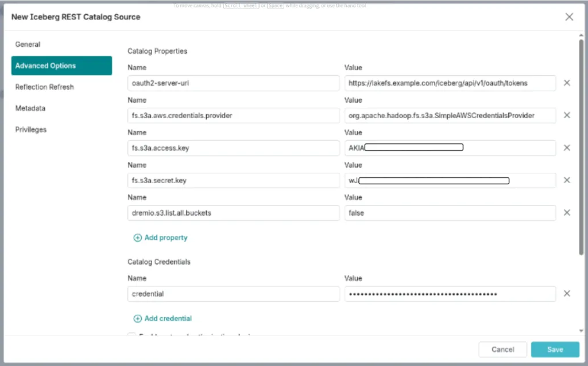Remove the fs.s3a.access.key property row

coord(567,148)
